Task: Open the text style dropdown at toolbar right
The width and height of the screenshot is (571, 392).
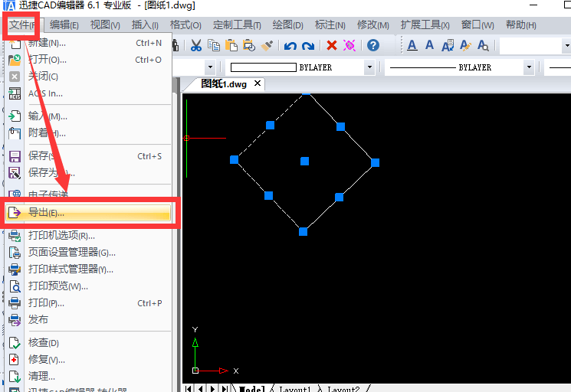Action: pos(566,46)
